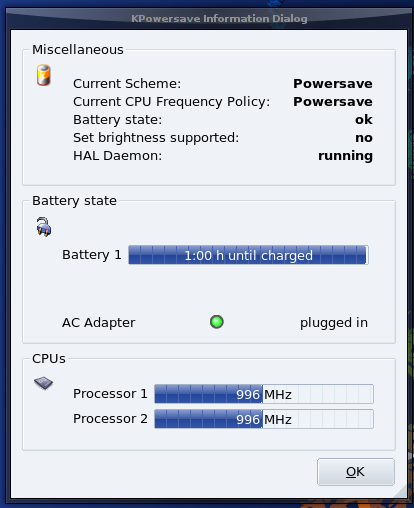Click the Battery 1 charge progress bar

click(x=248, y=255)
